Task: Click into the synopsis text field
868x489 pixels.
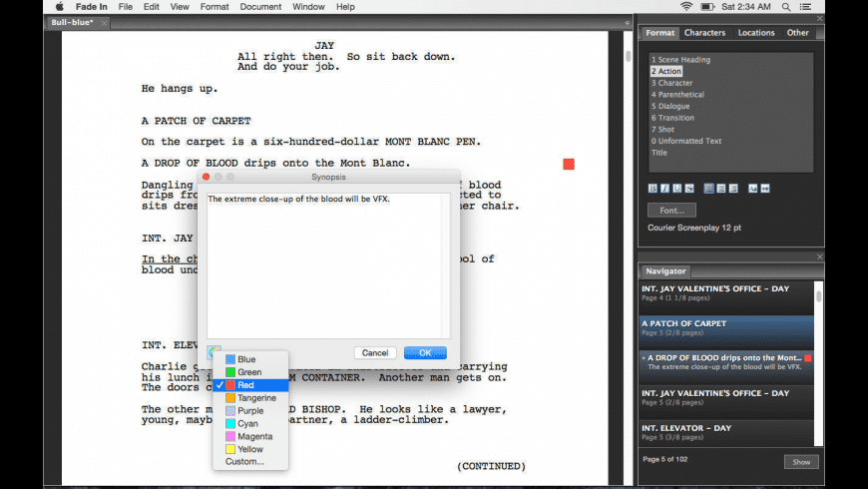Action: coord(328,265)
